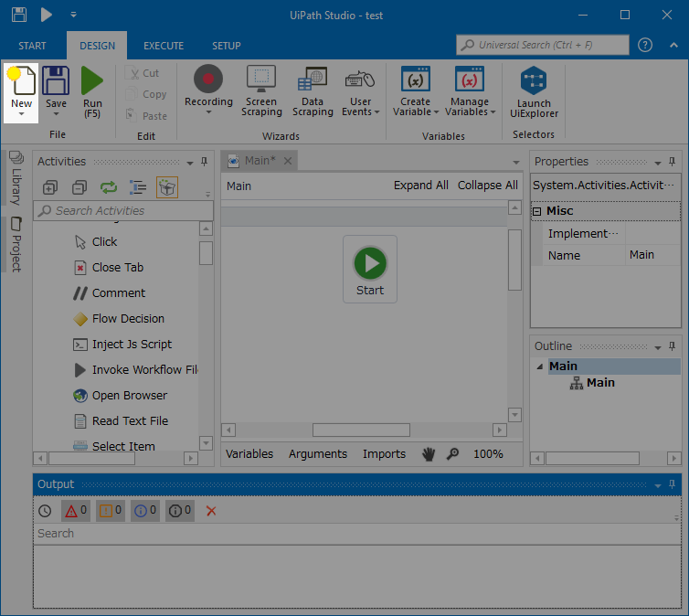Viewport: 689px width, 616px height.
Task: Open the Project side panel
Action: tap(16, 244)
